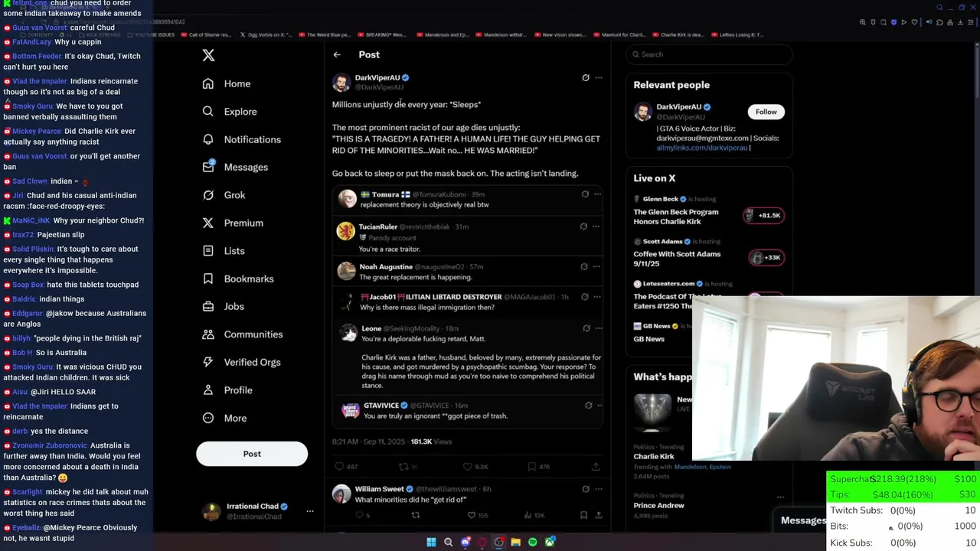The width and height of the screenshot is (980, 551).
Task: Open Messages in the sidebar
Action: pyautogui.click(x=235, y=167)
